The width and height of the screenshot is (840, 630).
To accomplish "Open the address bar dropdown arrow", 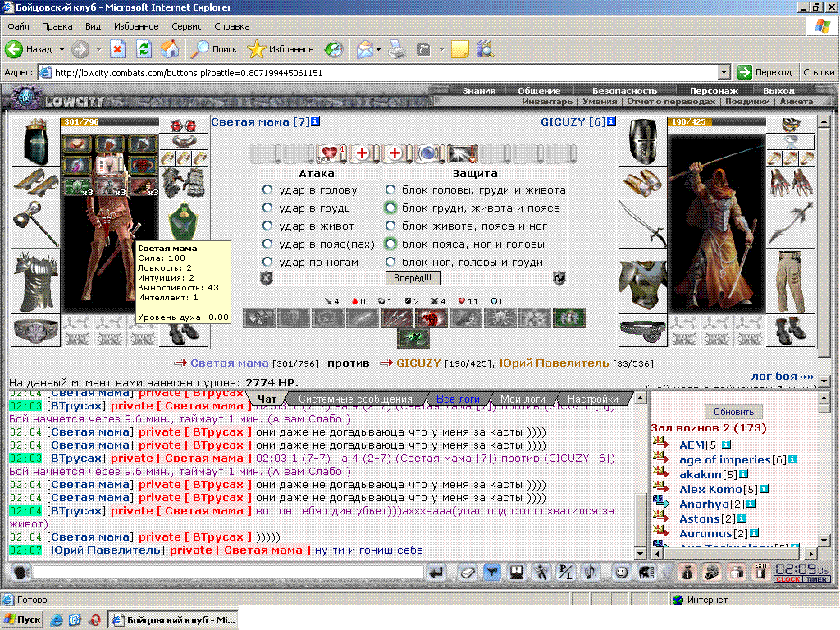I will point(724,72).
